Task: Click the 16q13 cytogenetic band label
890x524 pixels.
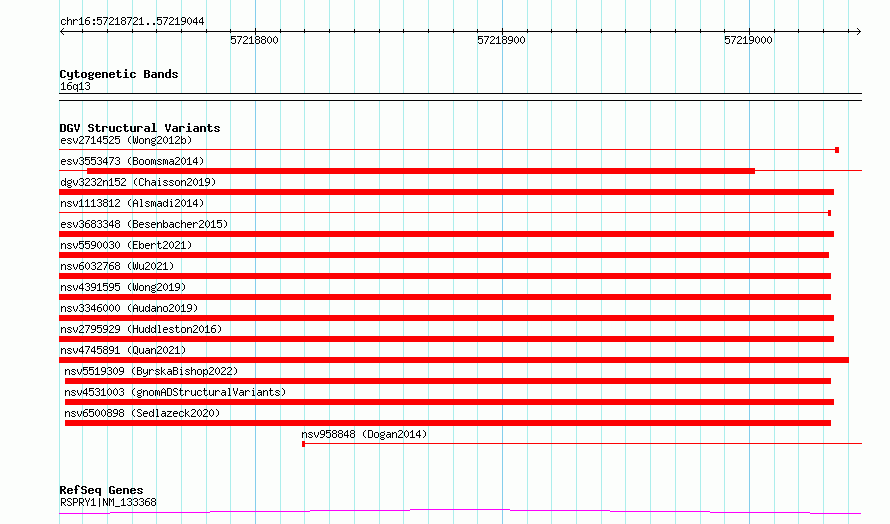Action: click(x=75, y=86)
